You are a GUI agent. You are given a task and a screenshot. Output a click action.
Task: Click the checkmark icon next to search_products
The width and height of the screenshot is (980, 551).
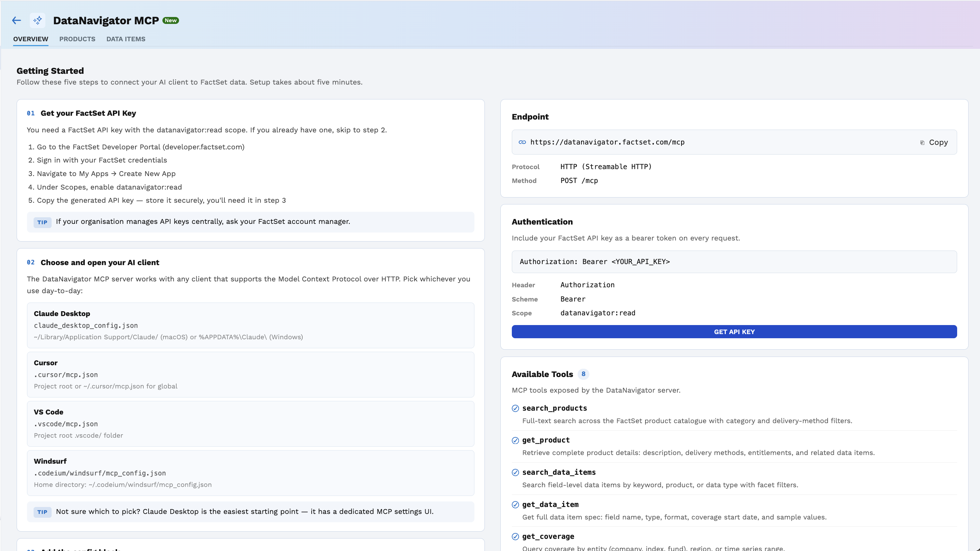click(x=516, y=409)
